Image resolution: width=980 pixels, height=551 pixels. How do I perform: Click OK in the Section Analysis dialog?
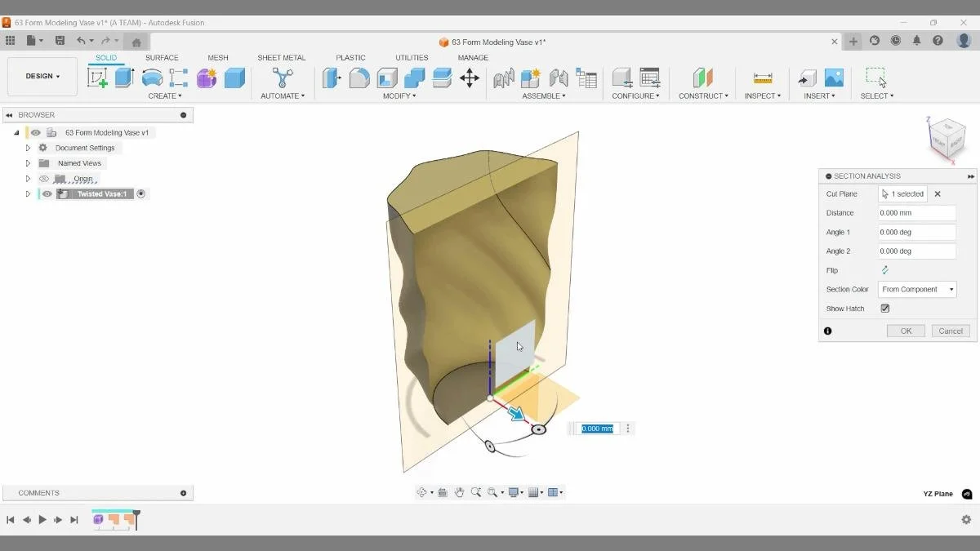905,331
